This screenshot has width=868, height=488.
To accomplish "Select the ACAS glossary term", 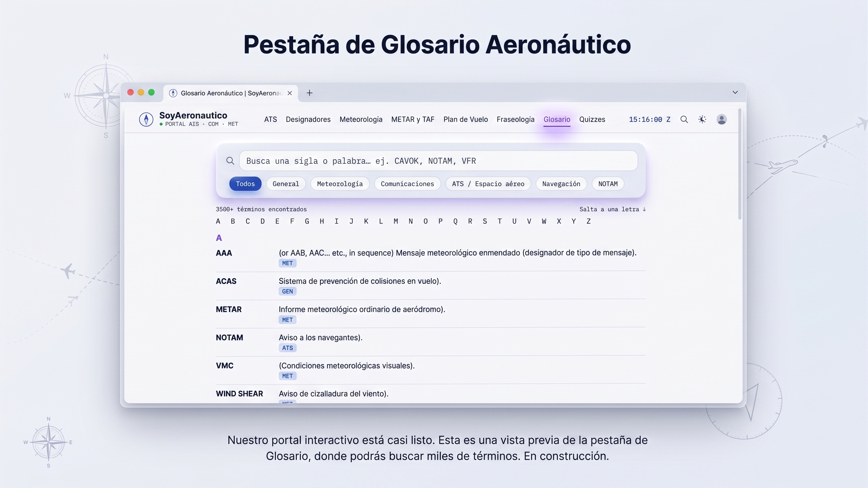I will [x=226, y=281].
